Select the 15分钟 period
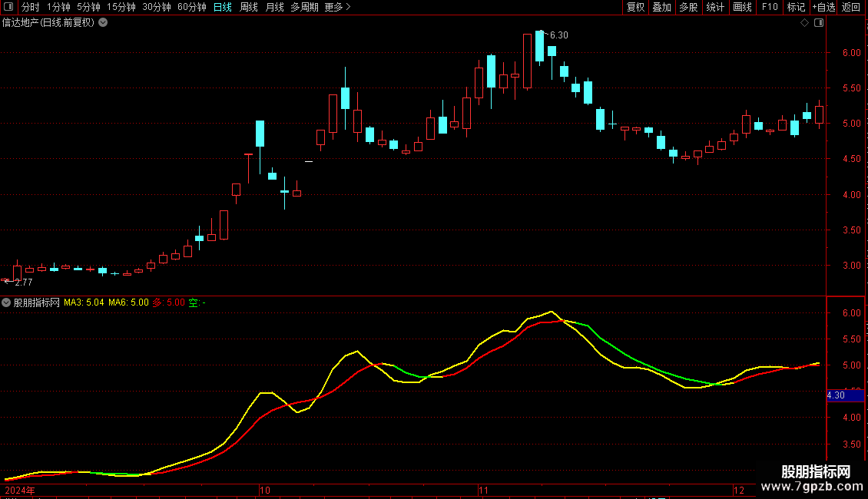Viewport: 868px width, 499px height. pos(121,7)
